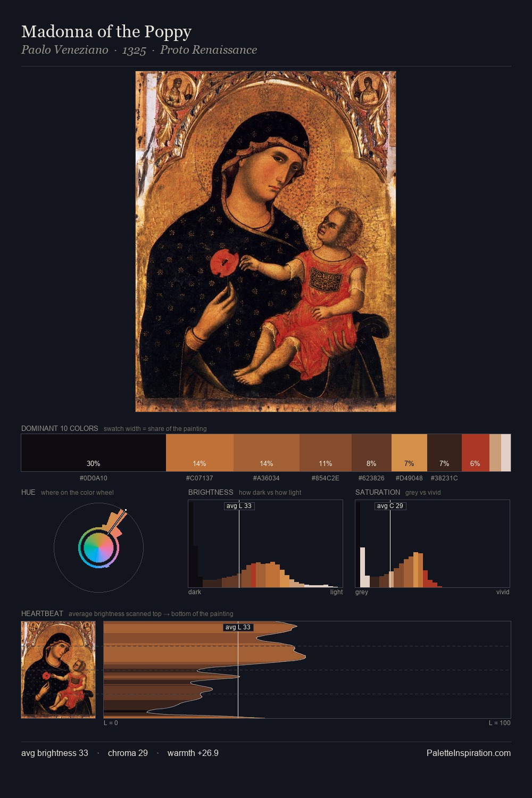Screen dimensions: 532x798
Task: Click the 'light' axis label under Brightness
Action: pyautogui.click(x=336, y=592)
